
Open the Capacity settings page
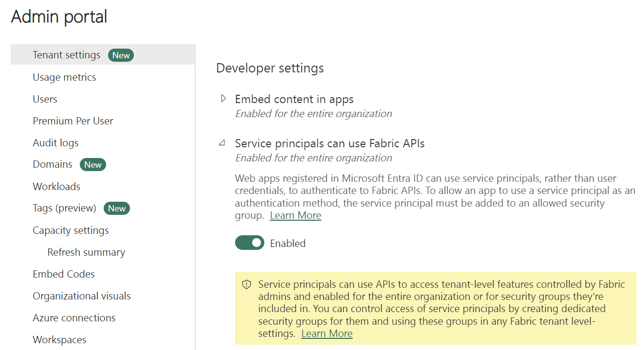pyautogui.click(x=71, y=230)
